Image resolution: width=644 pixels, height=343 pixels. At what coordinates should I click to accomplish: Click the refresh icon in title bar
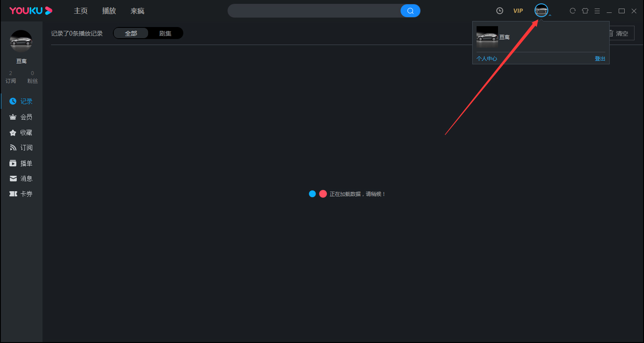coord(572,11)
